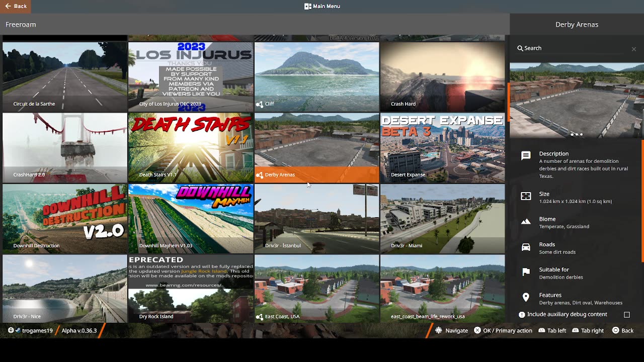Click the spawn-points icon on Derby Arenas tile

point(260,175)
